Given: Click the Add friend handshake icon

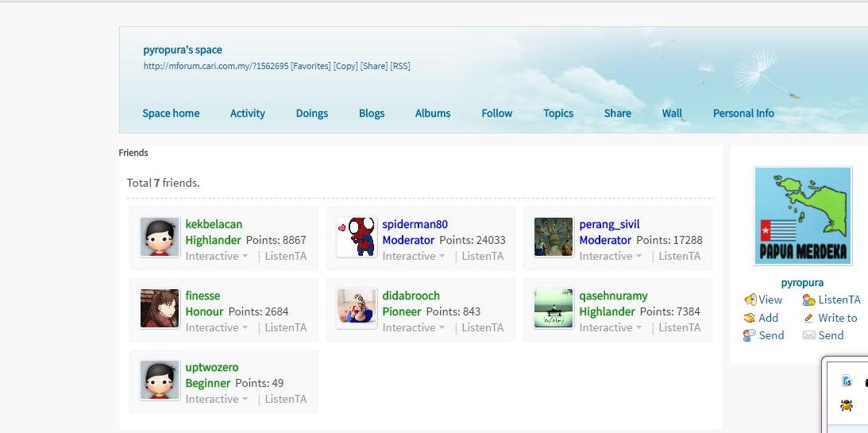Looking at the screenshot, I should click(x=750, y=318).
